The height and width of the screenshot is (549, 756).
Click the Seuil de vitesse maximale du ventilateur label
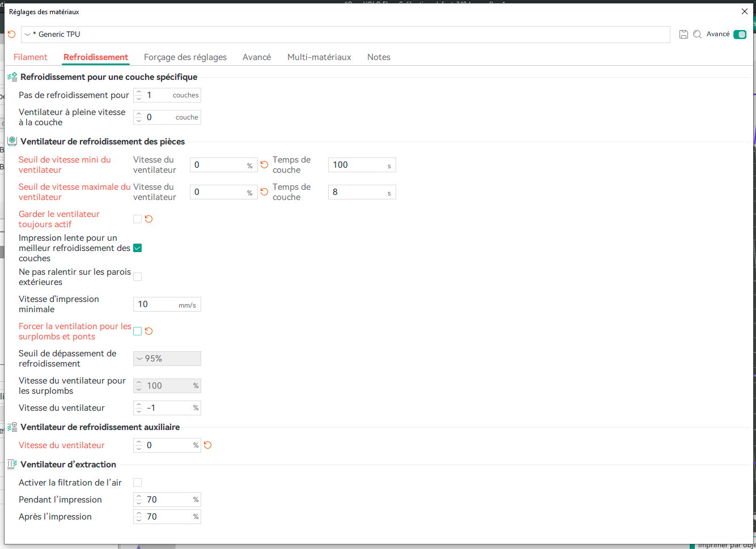tap(75, 192)
